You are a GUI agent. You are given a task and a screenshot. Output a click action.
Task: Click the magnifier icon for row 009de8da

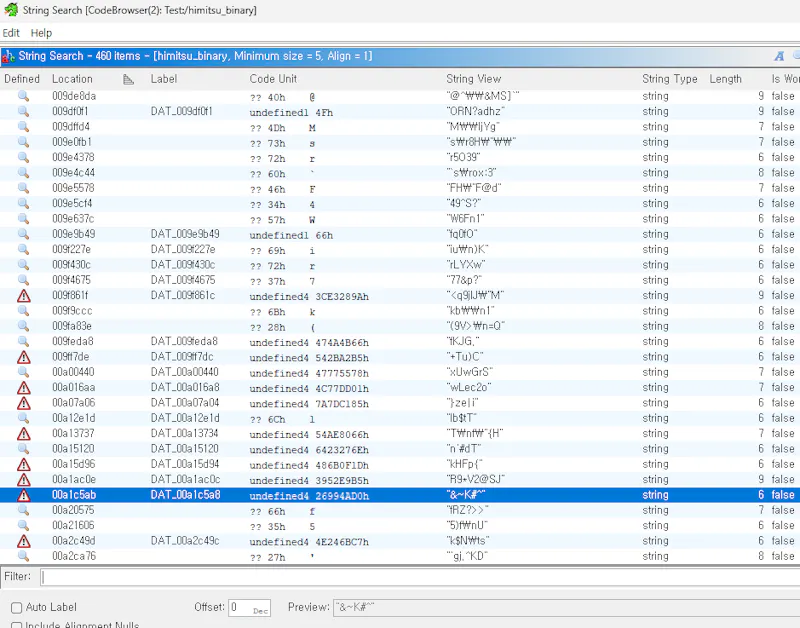(x=23, y=96)
